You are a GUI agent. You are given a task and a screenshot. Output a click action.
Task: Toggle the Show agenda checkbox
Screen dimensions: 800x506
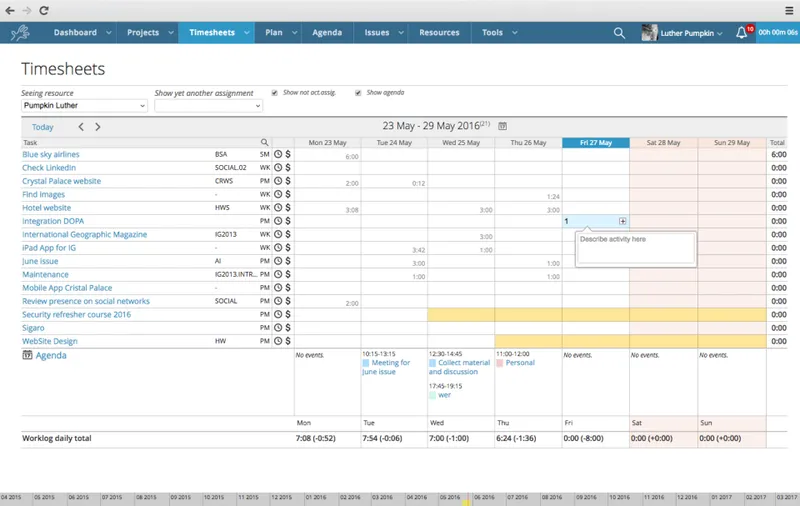pos(358,93)
